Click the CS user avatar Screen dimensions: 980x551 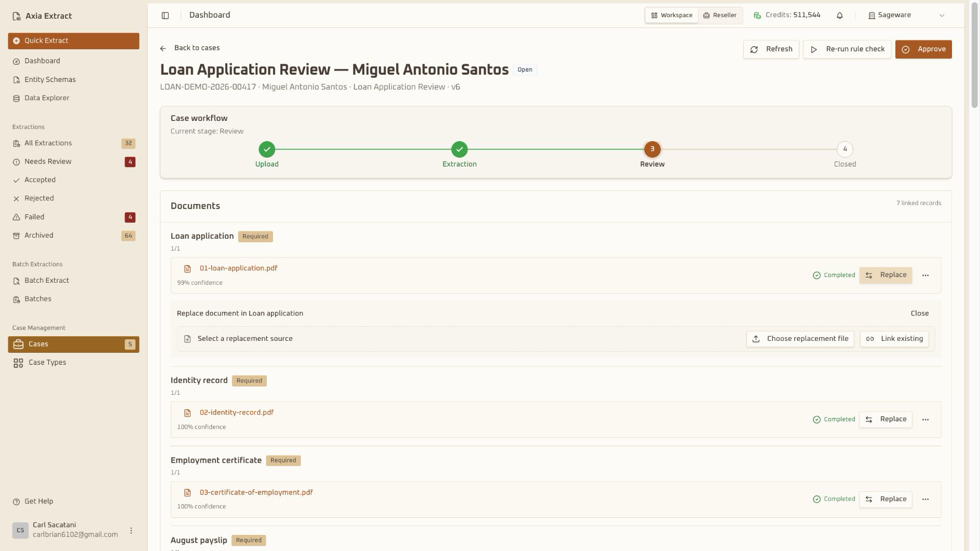click(20, 530)
